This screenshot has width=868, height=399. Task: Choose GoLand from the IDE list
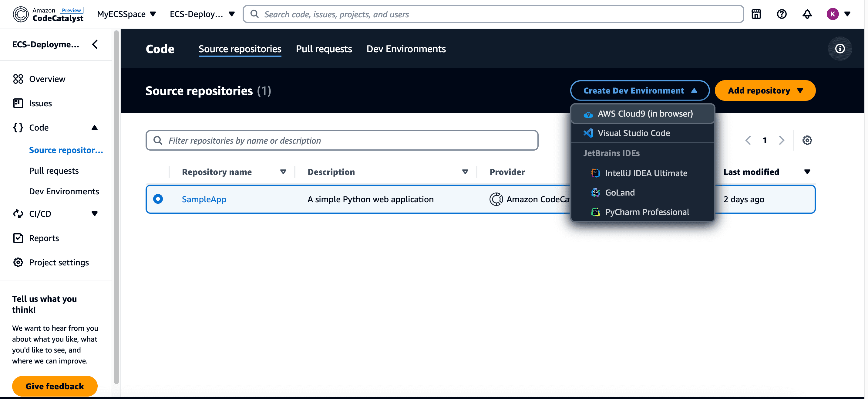pos(643,193)
